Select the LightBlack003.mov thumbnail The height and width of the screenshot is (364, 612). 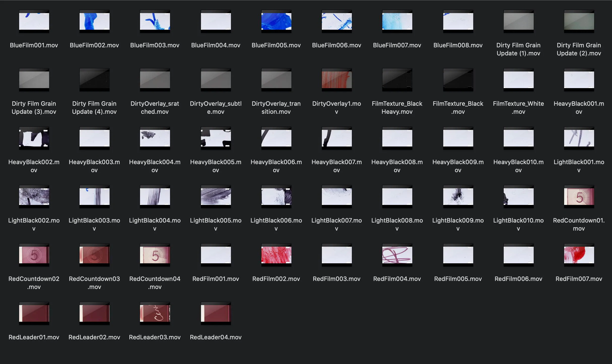(x=94, y=197)
